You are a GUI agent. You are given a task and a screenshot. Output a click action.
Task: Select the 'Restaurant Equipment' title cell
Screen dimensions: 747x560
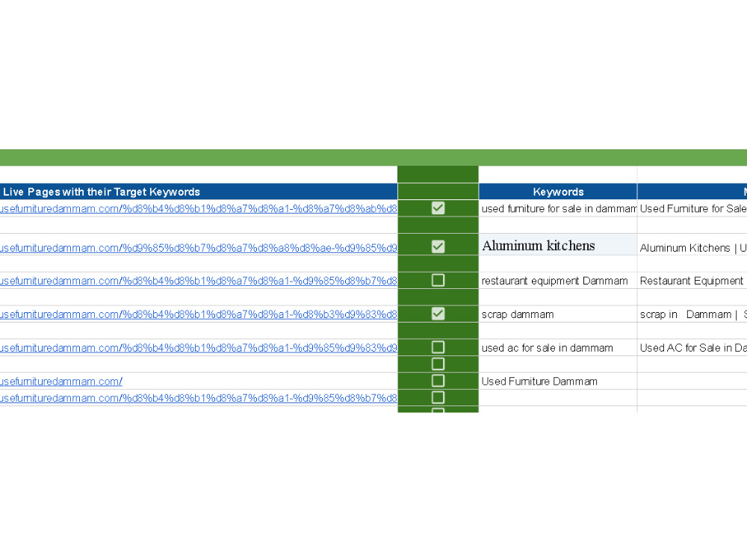pos(692,281)
